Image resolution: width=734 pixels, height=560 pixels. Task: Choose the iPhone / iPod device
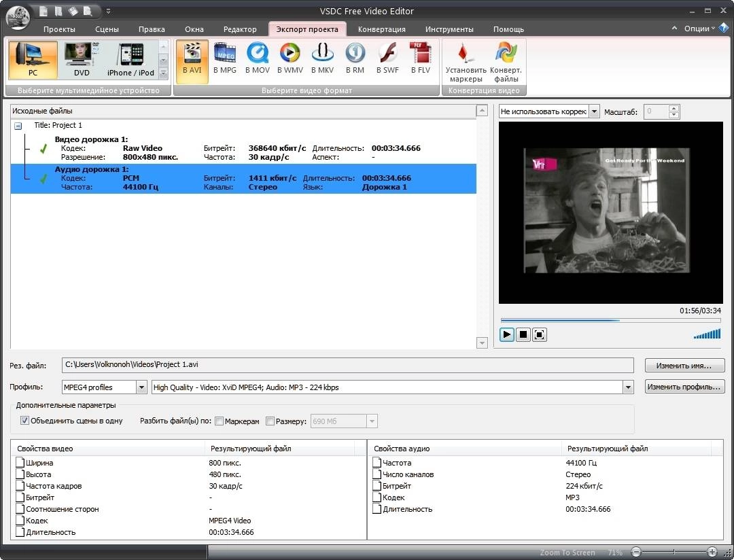click(x=130, y=59)
